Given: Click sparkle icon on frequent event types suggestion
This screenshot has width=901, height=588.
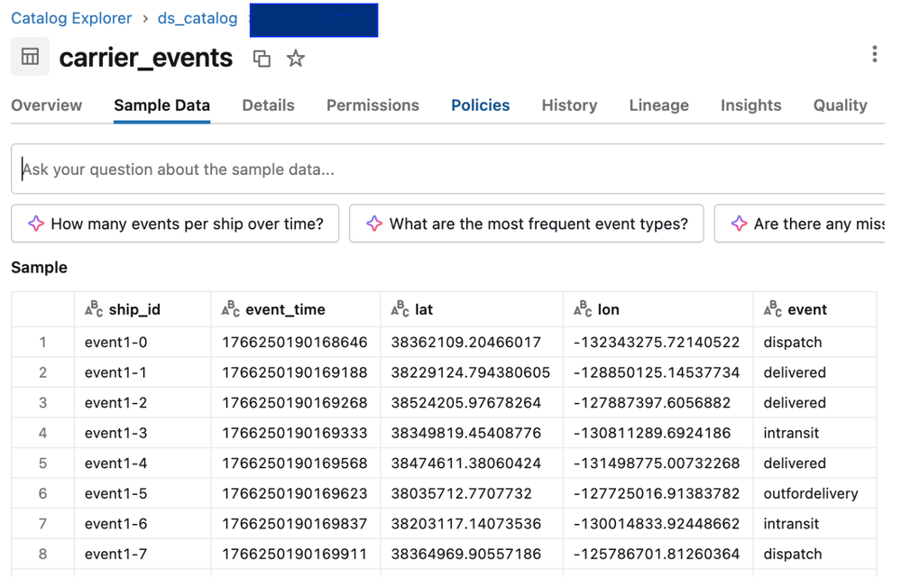Looking at the screenshot, I should click(x=374, y=224).
